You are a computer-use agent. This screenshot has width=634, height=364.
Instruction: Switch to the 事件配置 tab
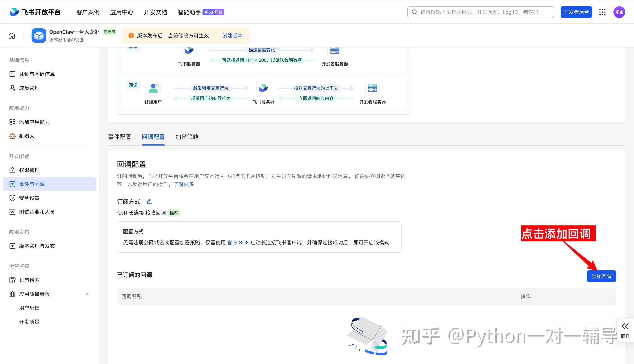(120, 137)
